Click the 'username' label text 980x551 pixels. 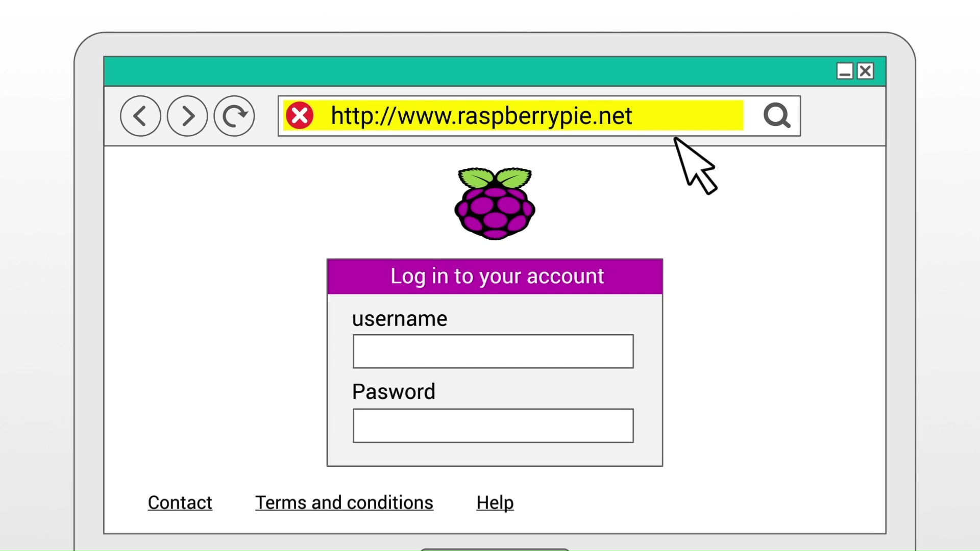tap(400, 319)
